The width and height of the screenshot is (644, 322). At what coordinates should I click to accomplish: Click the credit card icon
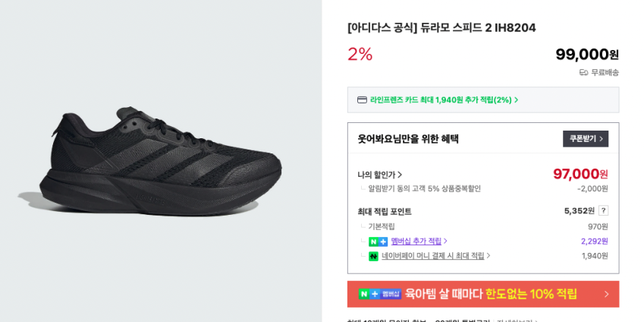point(362,99)
